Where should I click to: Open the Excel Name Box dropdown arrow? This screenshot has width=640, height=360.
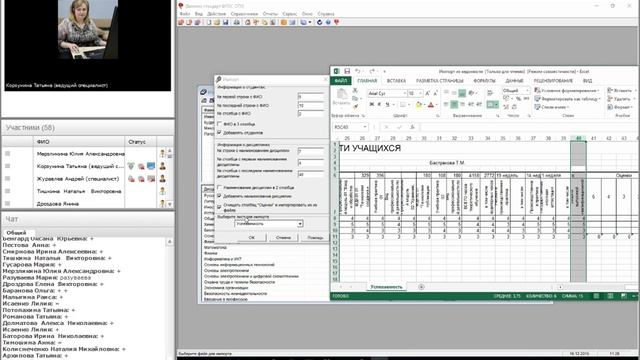364,127
